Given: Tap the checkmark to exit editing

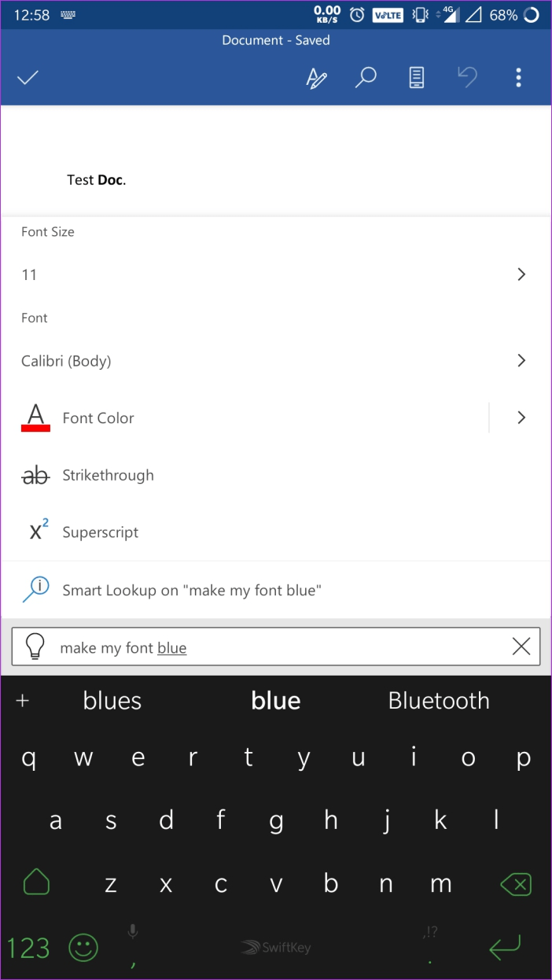Looking at the screenshot, I should tap(28, 77).
